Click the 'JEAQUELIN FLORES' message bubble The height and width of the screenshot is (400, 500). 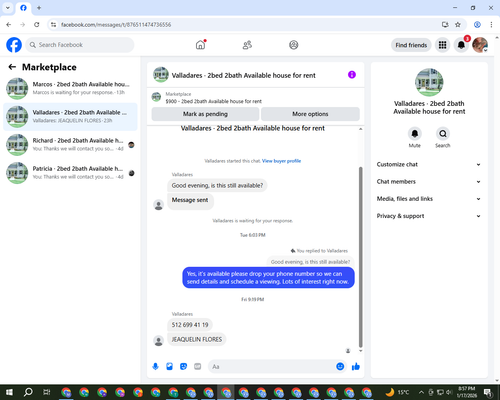pos(197,339)
